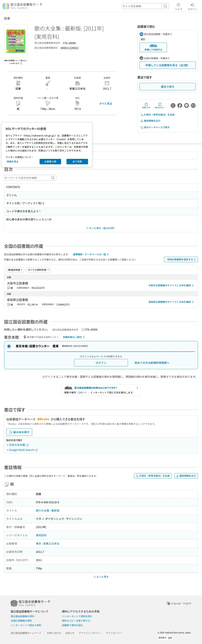Expand もっと見る（全2191件）in table of contents
Screen dimensions: 202x644
(x=101, y=228)
